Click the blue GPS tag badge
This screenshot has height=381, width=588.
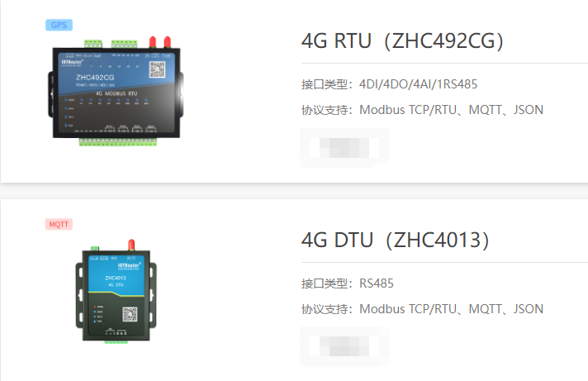pos(59,25)
